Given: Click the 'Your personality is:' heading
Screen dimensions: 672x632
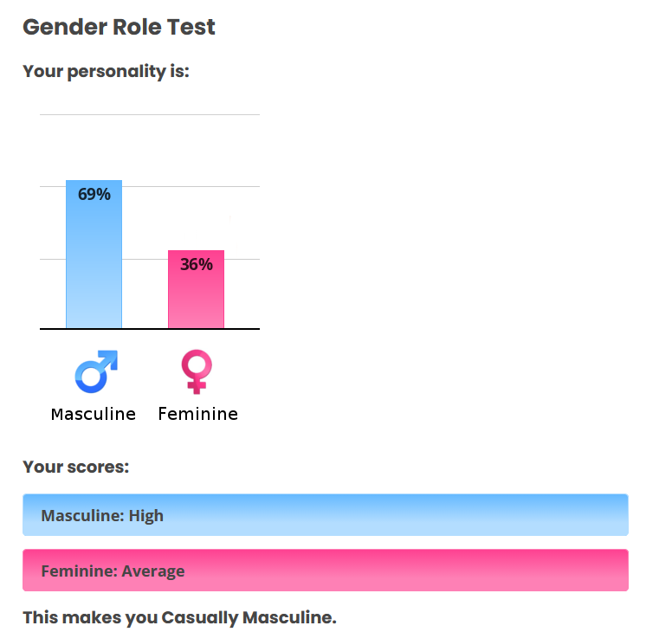Looking at the screenshot, I should [106, 71].
